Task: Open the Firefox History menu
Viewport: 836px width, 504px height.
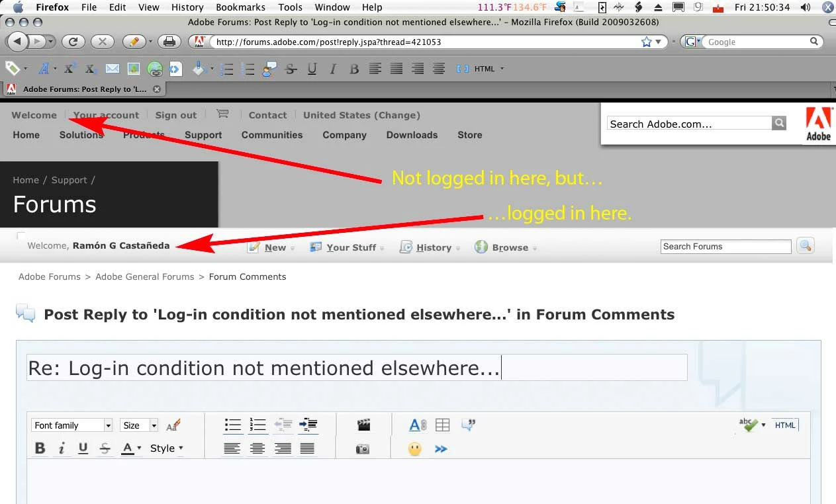Action: tap(187, 7)
